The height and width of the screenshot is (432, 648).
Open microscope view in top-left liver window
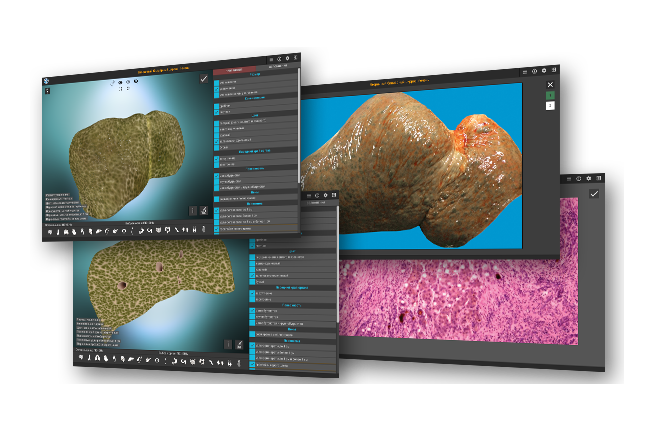click(x=203, y=211)
